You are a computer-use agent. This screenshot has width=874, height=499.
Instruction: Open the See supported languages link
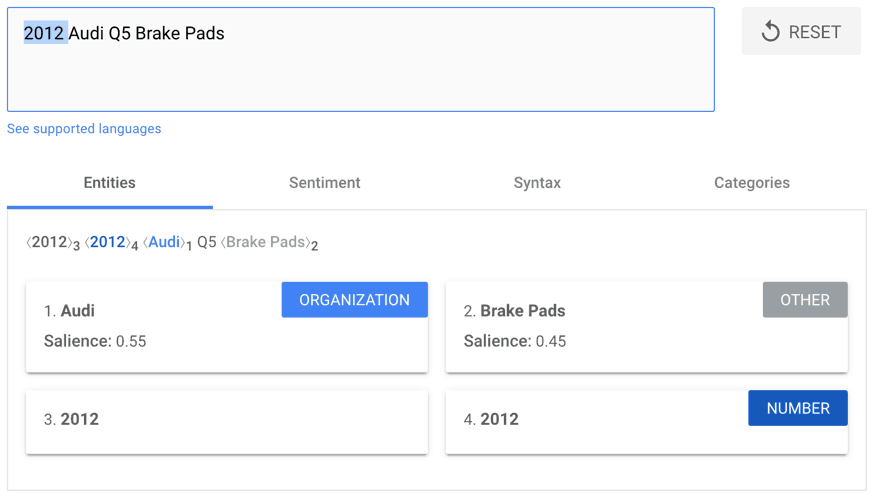[x=84, y=129]
